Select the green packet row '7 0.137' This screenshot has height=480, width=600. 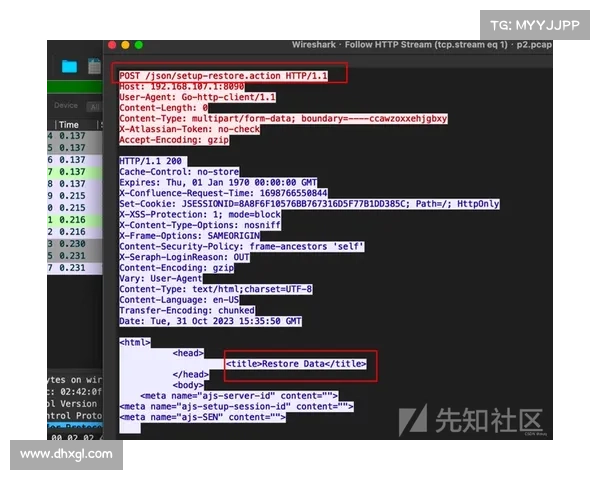click(75, 172)
